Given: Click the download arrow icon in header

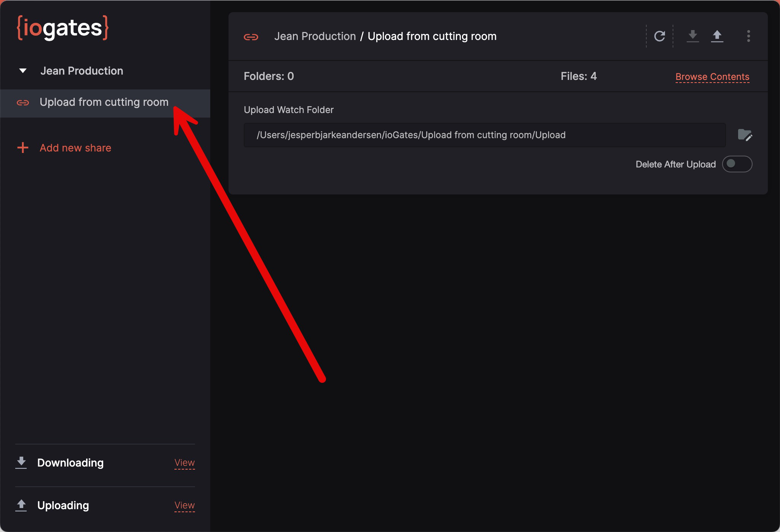Looking at the screenshot, I should (x=692, y=36).
